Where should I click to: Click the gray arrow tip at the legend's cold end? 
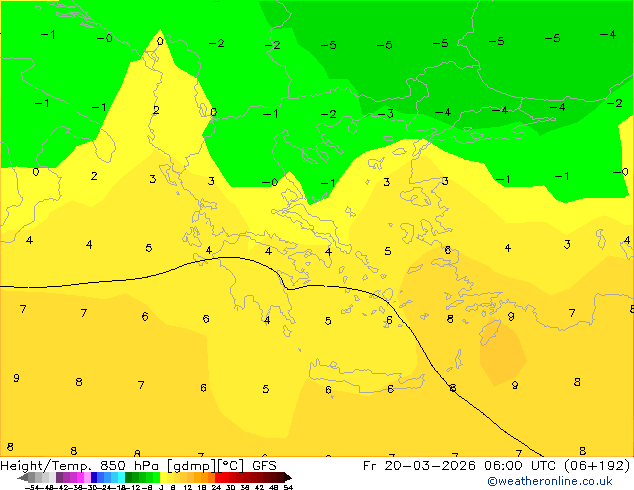pos(22,478)
